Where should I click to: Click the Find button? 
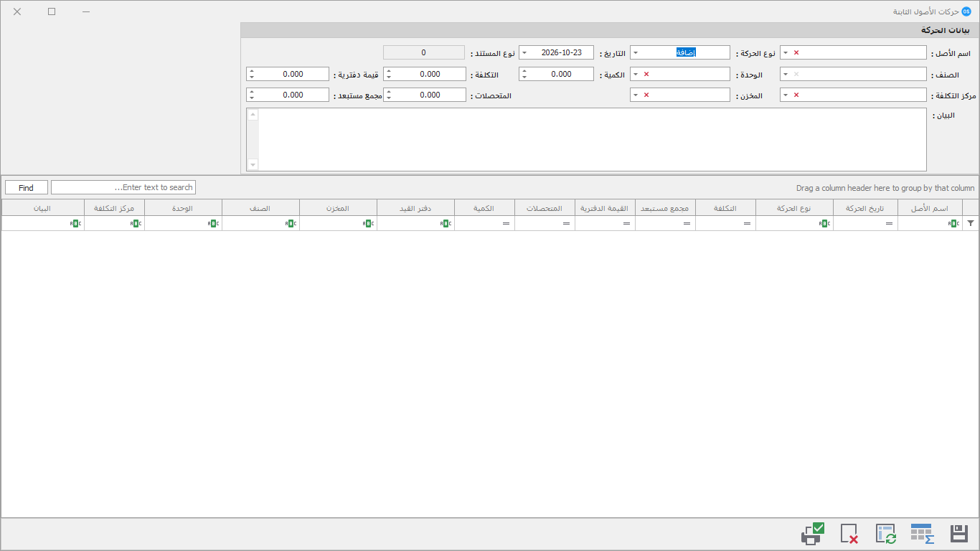pos(27,187)
